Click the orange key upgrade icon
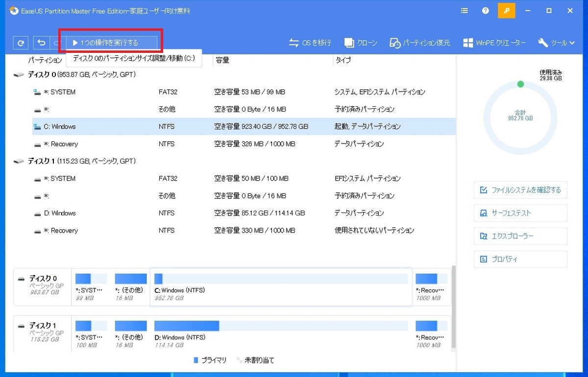 coord(507,11)
